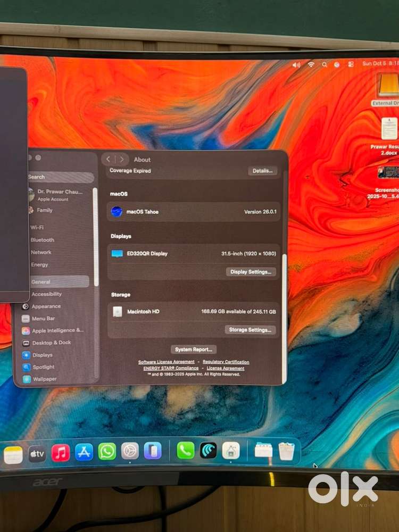Open Desktop & Dock settings pane
This screenshot has height=532, width=399.
(51, 343)
